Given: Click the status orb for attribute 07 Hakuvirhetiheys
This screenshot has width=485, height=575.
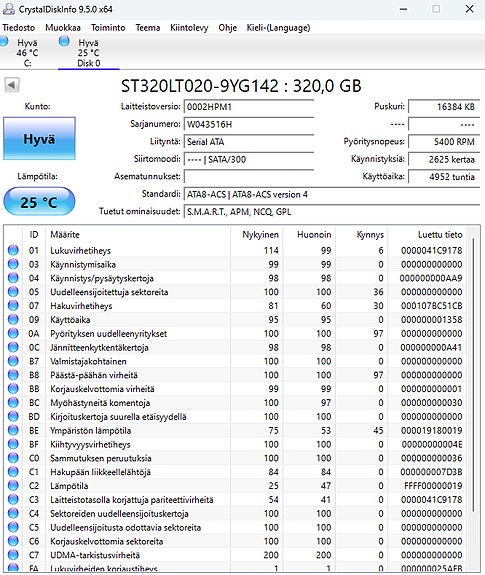Looking at the screenshot, I should 13,305.
